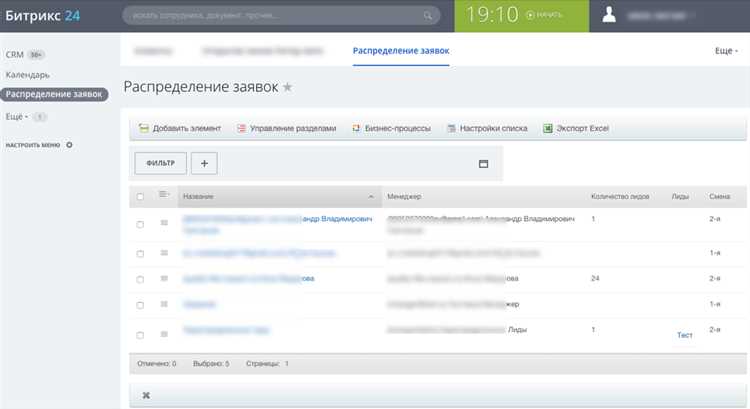Screen dimensions: 750x409
Task: Open action menu for row with Тест
Action: click(x=164, y=334)
